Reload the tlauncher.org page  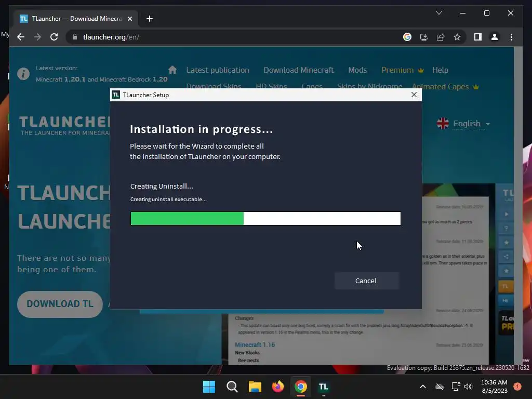pos(54,37)
